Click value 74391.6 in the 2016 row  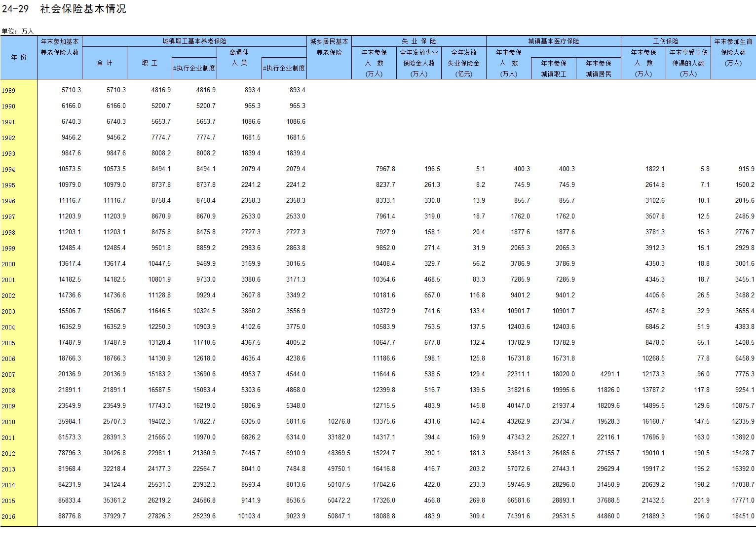click(x=519, y=516)
